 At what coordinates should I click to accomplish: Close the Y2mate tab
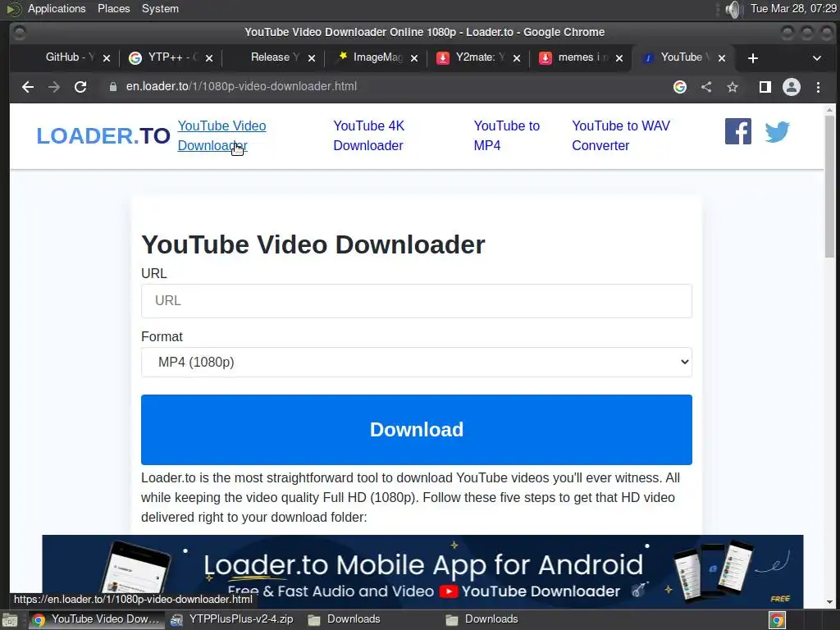(517, 58)
